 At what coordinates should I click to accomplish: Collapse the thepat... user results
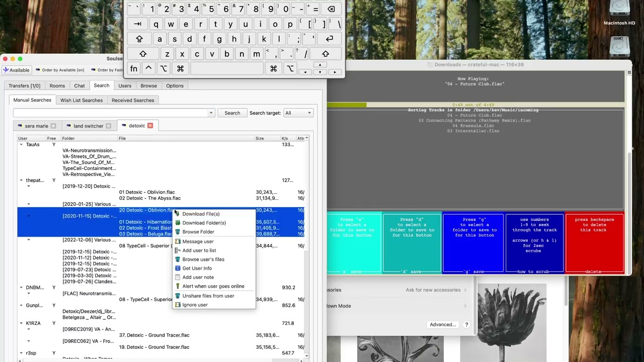(x=21, y=180)
